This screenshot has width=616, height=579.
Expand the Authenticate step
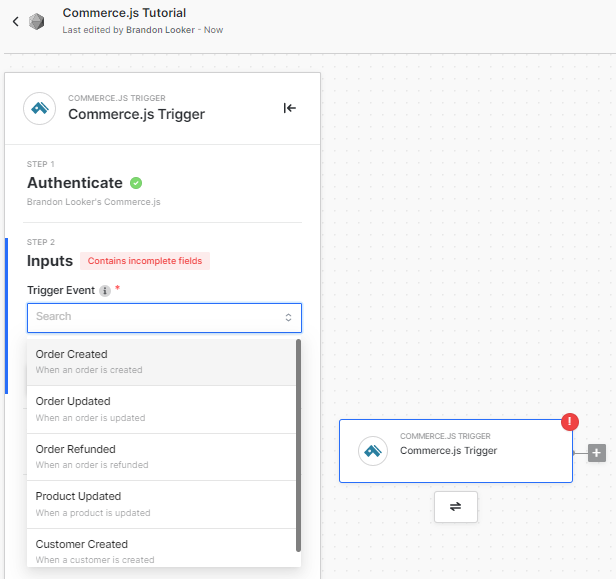pyautogui.click(x=75, y=183)
